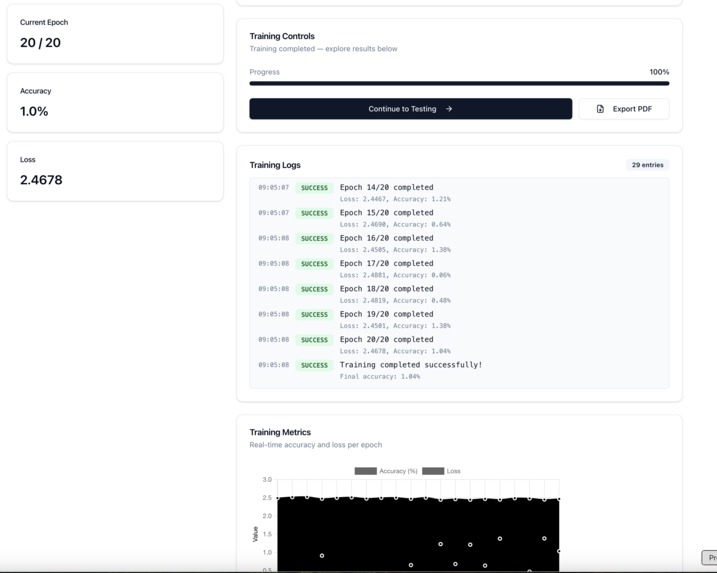Click the Continue to Testing button
Viewport: 717px width, 573px height.
click(x=411, y=109)
